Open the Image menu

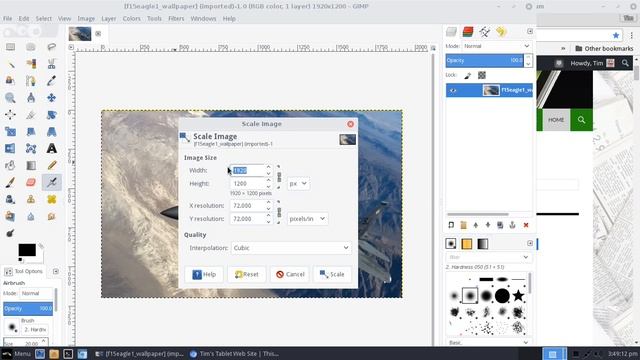86,19
